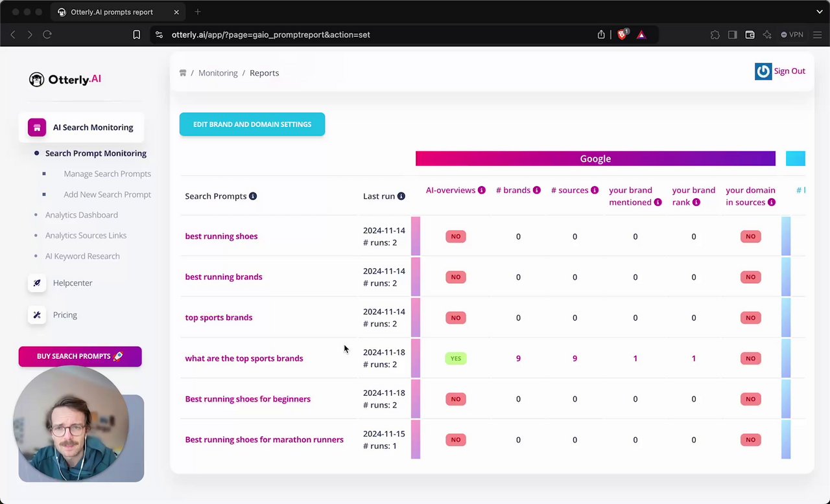Close the Otterly.AI prompts report tab

click(x=176, y=12)
